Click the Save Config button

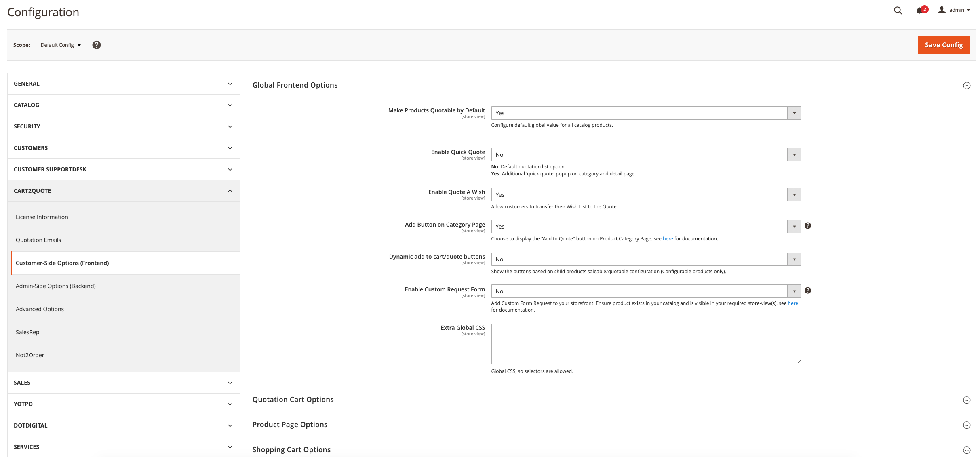coord(943,45)
